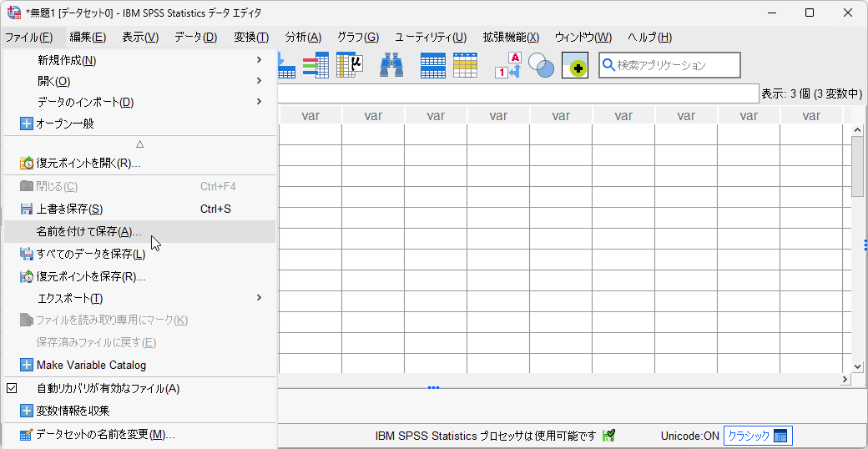The height and width of the screenshot is (449, 868).
Task: Expand the エクスポート(T) submenu
Action: [x=139, y=299]
